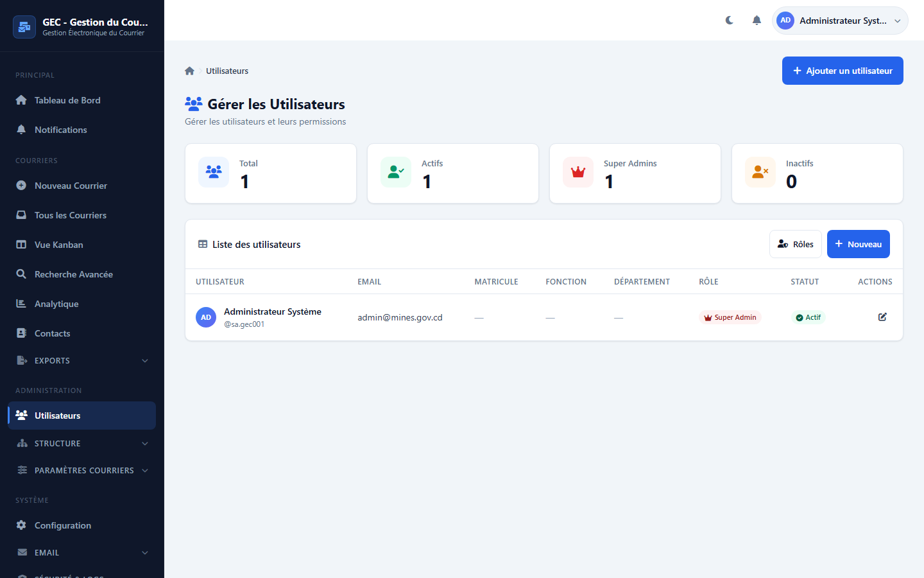Click the Nouveau button in the user list
Viewport: 924px width, 578px height.
858,244
